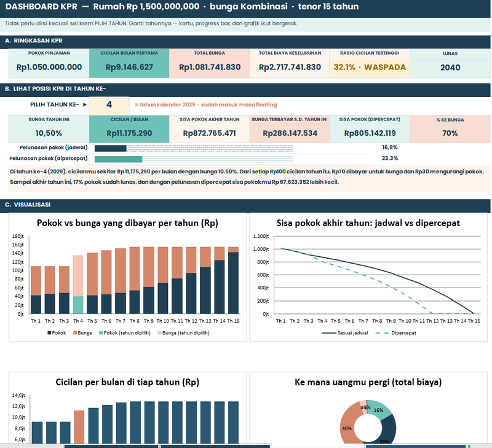Click the 'Sesuai jadwal' legend entry
This screenshot has height=448, width=492.
345,333
